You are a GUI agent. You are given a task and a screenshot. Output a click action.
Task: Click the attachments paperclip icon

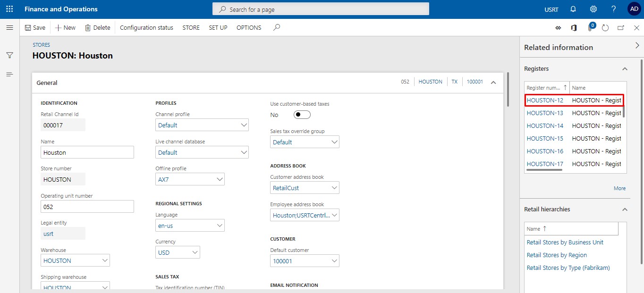coord(590,28)
